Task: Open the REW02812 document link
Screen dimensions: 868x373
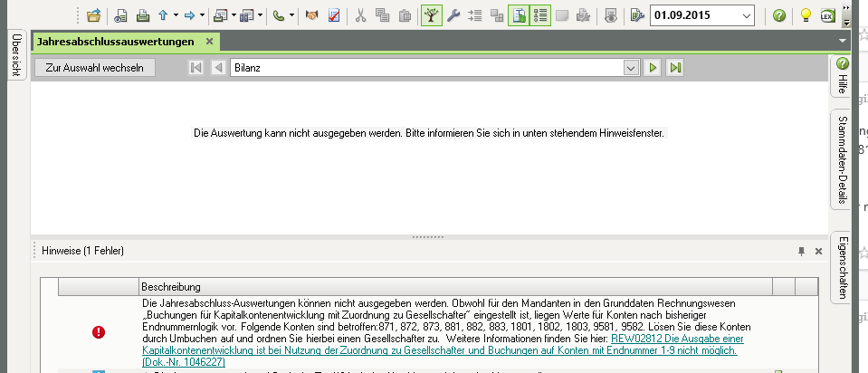Action: pyautogui.click(x=443, y=349)
